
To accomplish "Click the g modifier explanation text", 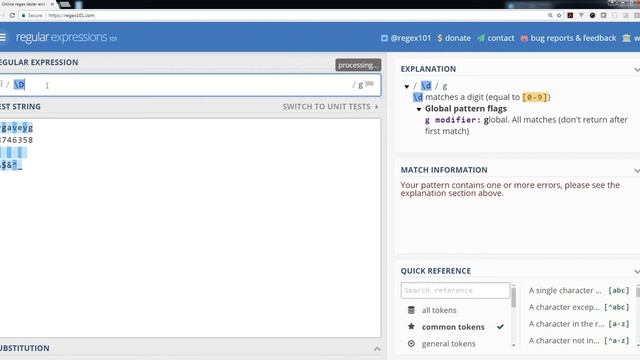I will point(526,125).
